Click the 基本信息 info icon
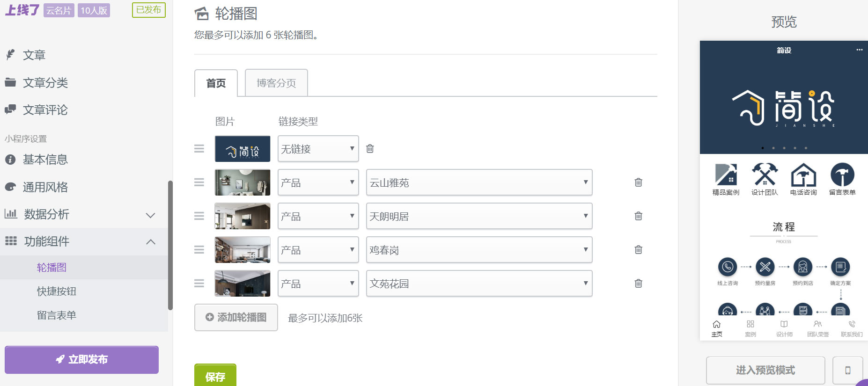Image resolution: width=868 pixels, height=386 pixels. tap(10, 159)
